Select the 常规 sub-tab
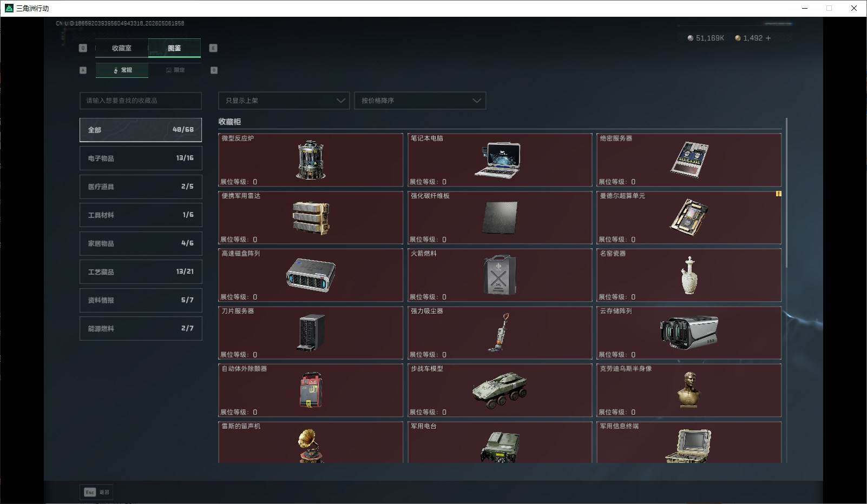This screenshot has height=504, width=867. click(122, 70)
